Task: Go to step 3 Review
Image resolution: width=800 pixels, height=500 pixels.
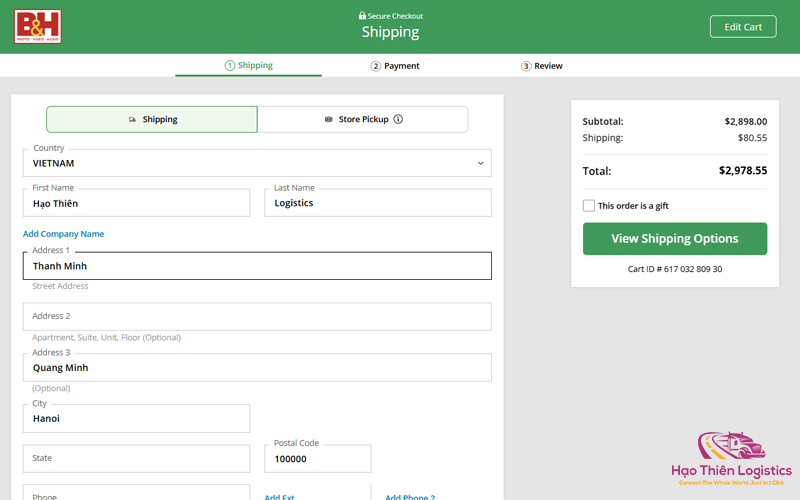Action: tap(542, 66)
